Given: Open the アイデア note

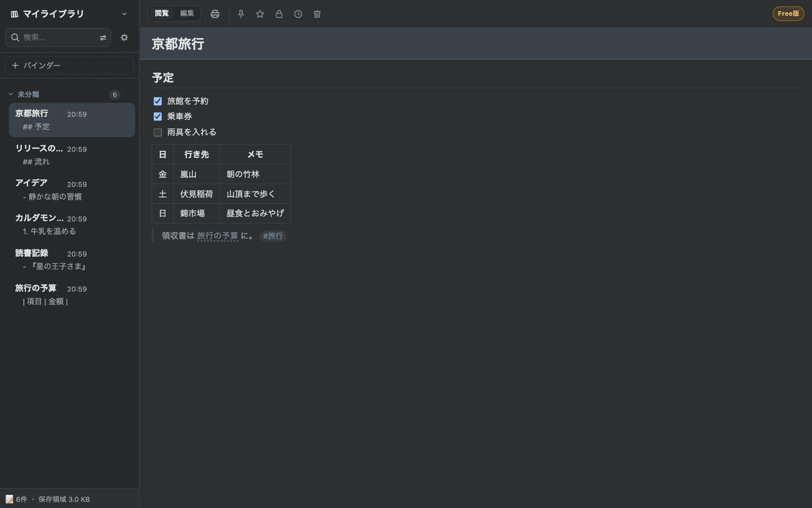Looking at the screenshot, I should pos(72,190).
